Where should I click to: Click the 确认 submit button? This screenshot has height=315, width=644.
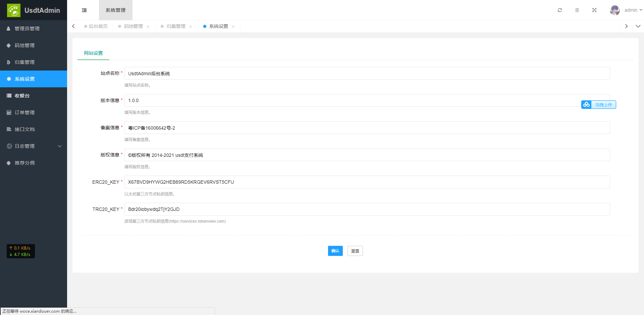pyautogui.click(x=335, y=251)
